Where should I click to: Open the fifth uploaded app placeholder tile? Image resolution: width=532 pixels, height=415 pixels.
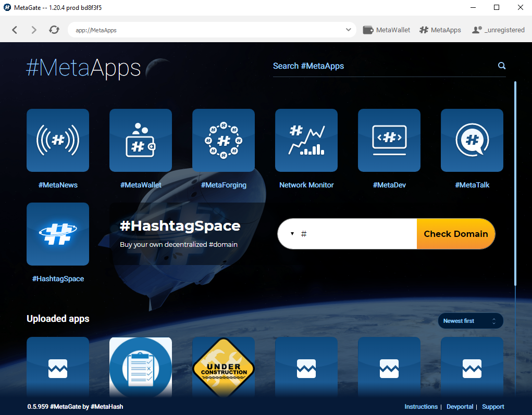click(x=389, y=367)
